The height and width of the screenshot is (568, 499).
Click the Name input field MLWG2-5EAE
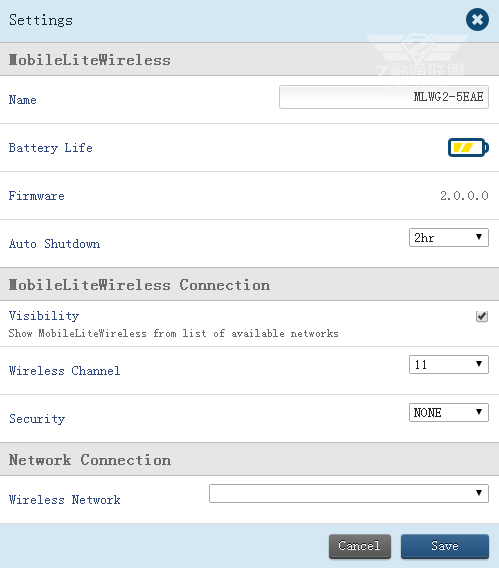click(384, 97)
